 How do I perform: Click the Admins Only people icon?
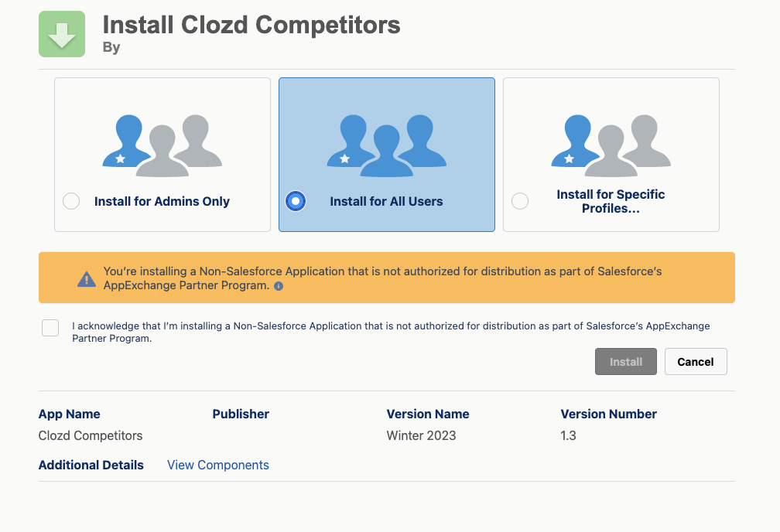pos(162,145)
